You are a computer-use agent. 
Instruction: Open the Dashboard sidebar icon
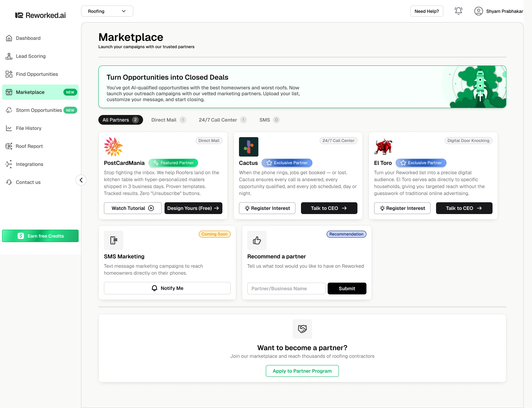click(x=9, y=38)
